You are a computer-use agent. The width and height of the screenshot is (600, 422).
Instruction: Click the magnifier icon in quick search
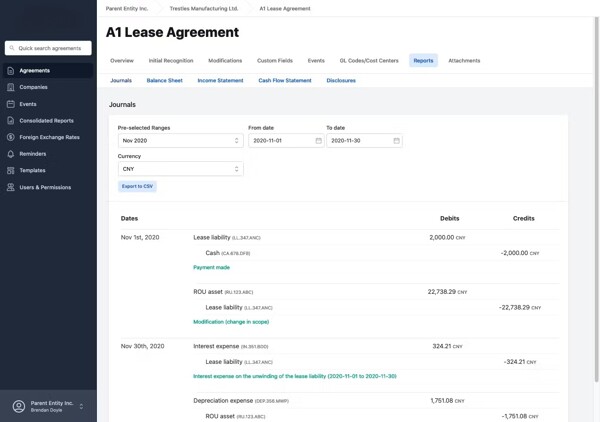[x=12, y=48]
